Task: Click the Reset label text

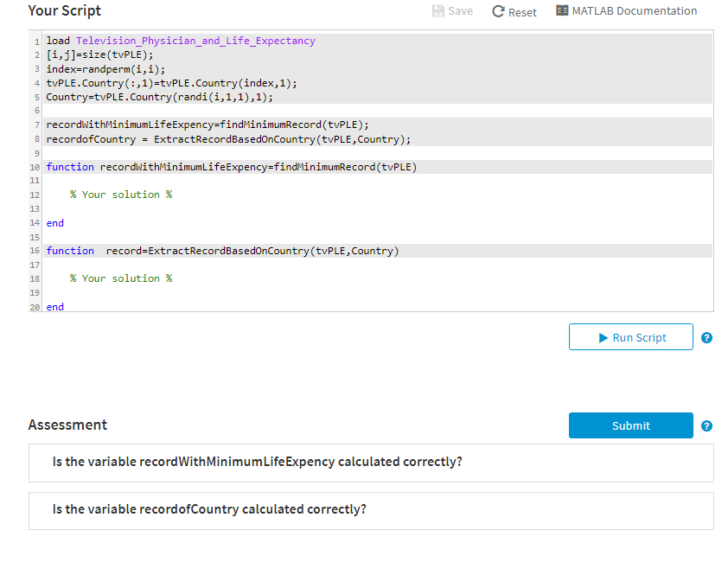Action: (x=522, y=13)
